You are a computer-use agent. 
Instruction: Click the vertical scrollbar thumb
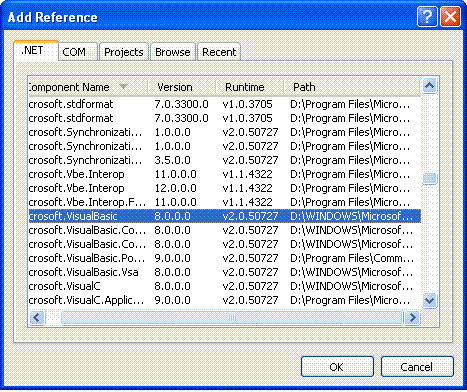(429, 179)
